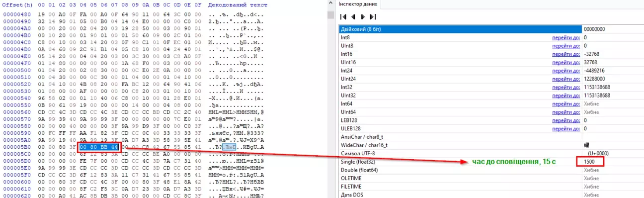Select the Дата DOS row label
This screenshot has width=644, height=198.
tap(352, 195)
